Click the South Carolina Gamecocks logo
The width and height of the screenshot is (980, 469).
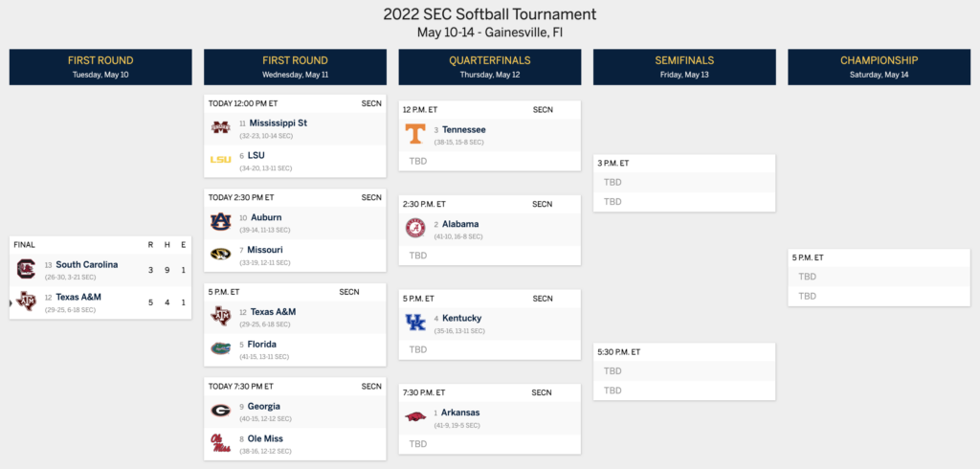[26, 269]
